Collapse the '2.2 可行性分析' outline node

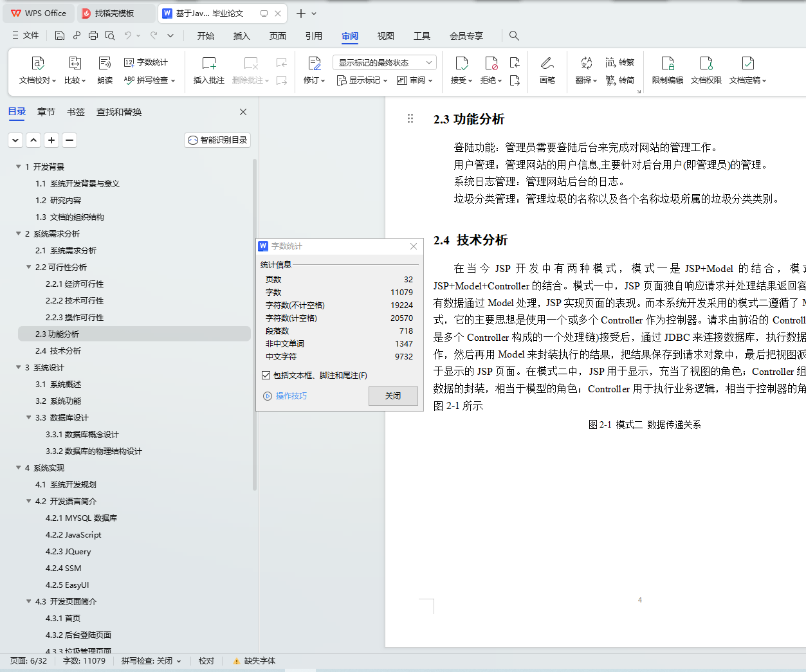pyautogui.click(x=29, y=267)
